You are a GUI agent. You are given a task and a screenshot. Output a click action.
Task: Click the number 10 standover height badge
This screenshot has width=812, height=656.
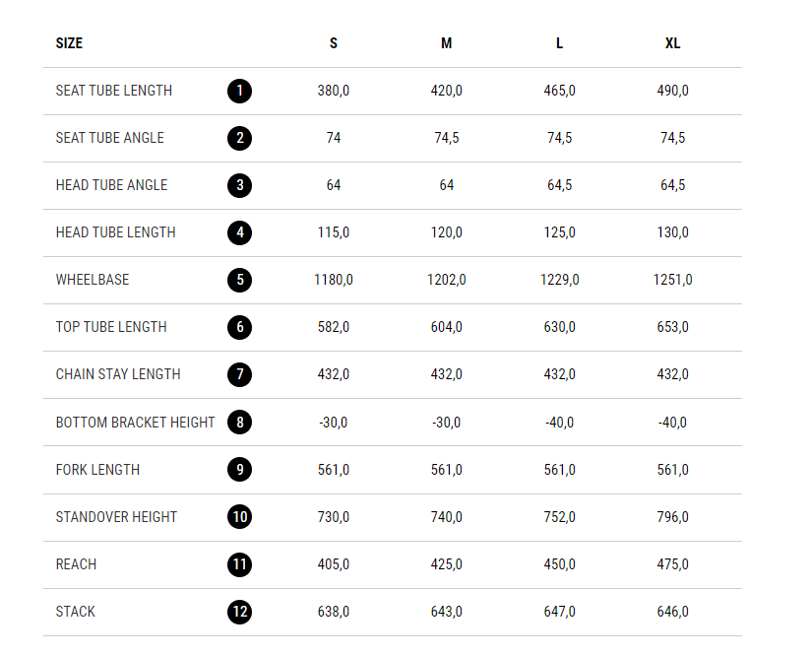pyautogui.click(x=239, y=517)
